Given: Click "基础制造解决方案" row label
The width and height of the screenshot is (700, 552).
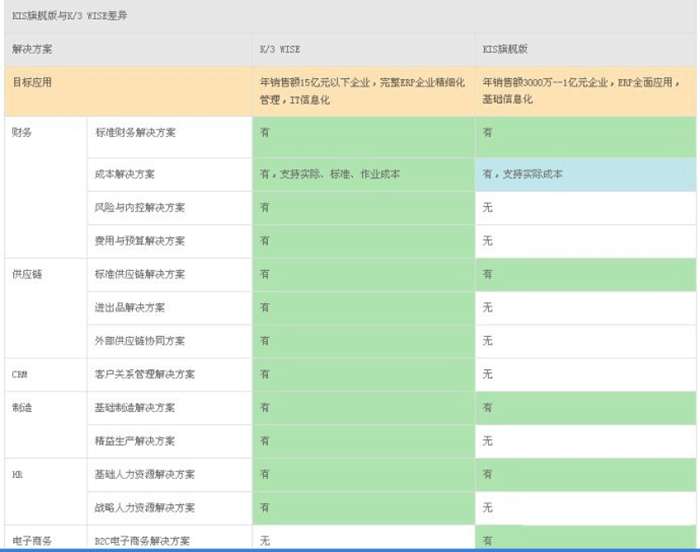Looking at the screenshot, I should click(135, 408).
